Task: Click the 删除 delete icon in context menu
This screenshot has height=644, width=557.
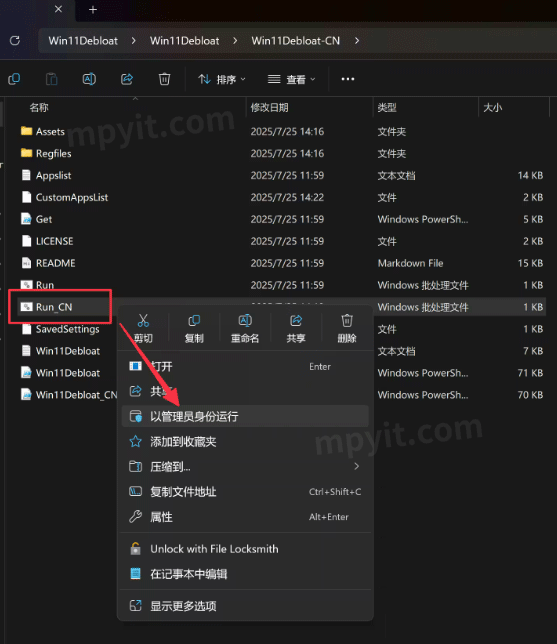Action: tap(347, 321)
